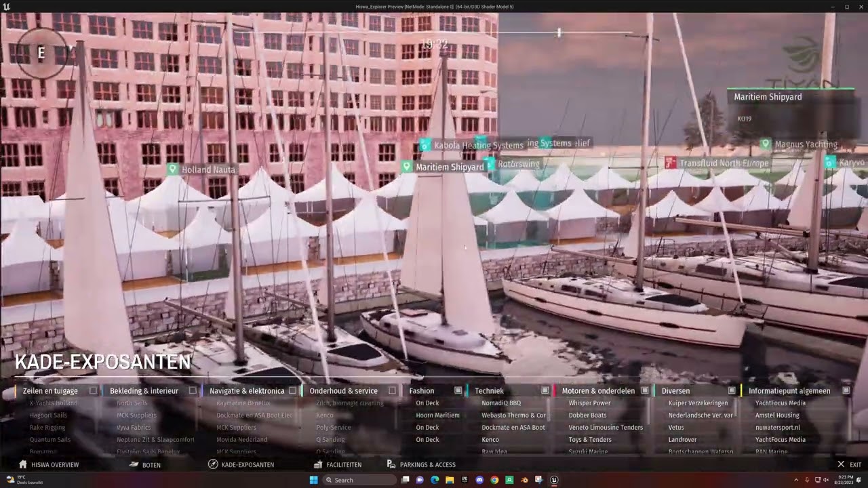Toggle the Techniek category checkbox
Viewport: 868px width, 488px height.
545,390
